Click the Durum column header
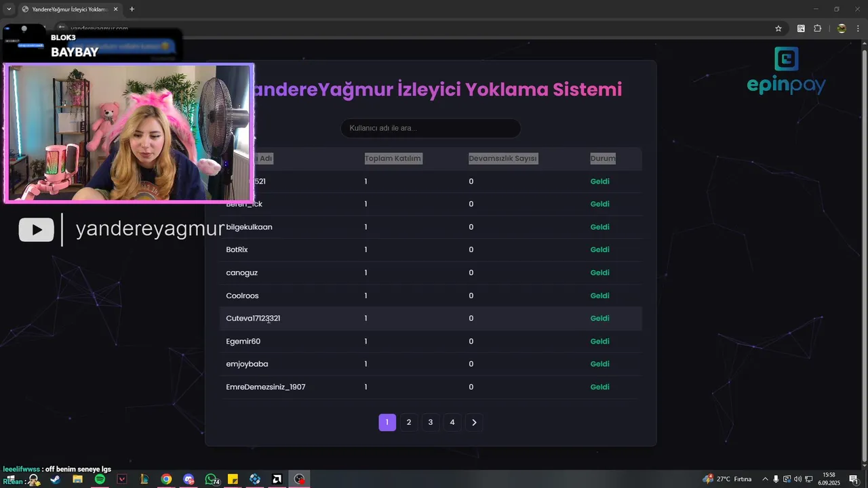 (x=603, y=159)
